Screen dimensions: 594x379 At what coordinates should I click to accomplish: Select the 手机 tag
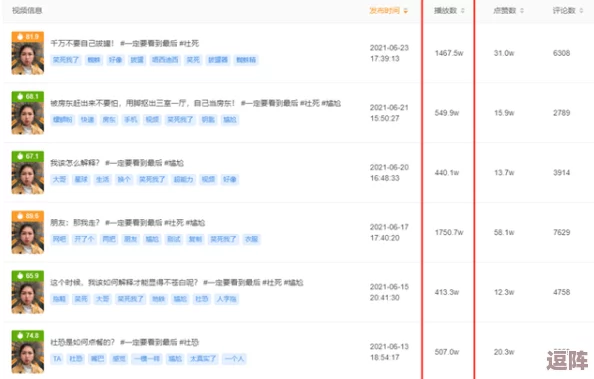130,120
